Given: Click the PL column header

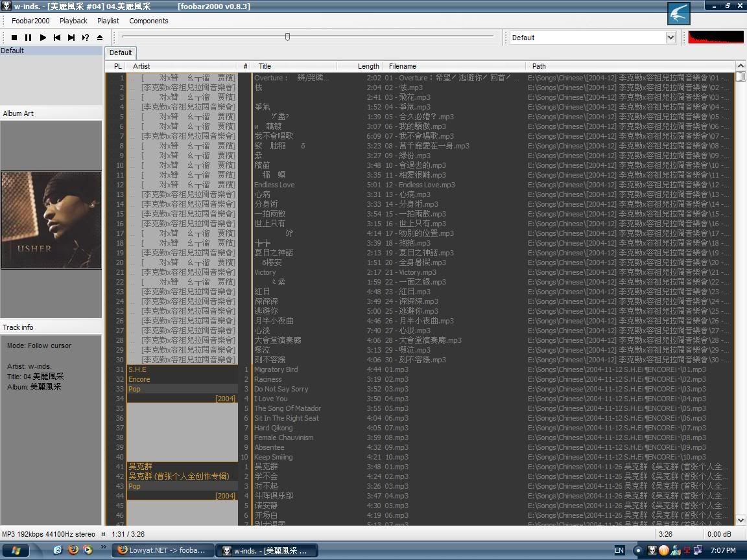Looking at the screenshot, I should pos(117,66).
